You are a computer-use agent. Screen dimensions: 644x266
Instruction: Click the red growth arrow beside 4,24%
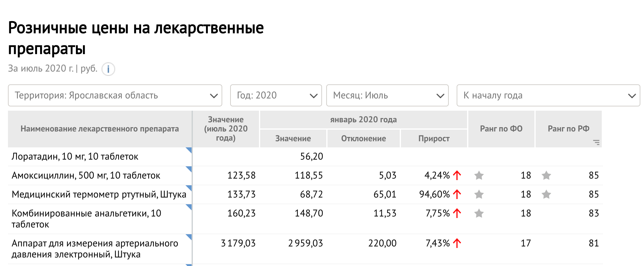point(457,175)
